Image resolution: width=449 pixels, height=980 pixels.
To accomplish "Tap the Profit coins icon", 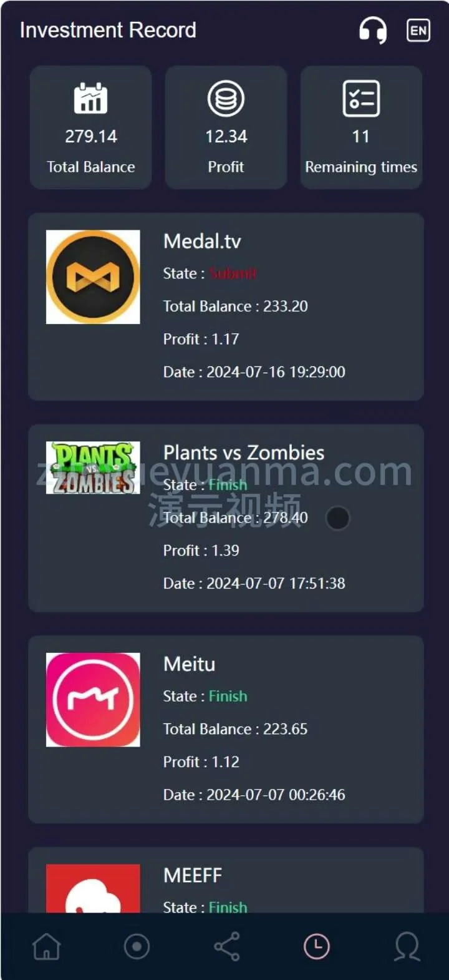I will (226, 99).
